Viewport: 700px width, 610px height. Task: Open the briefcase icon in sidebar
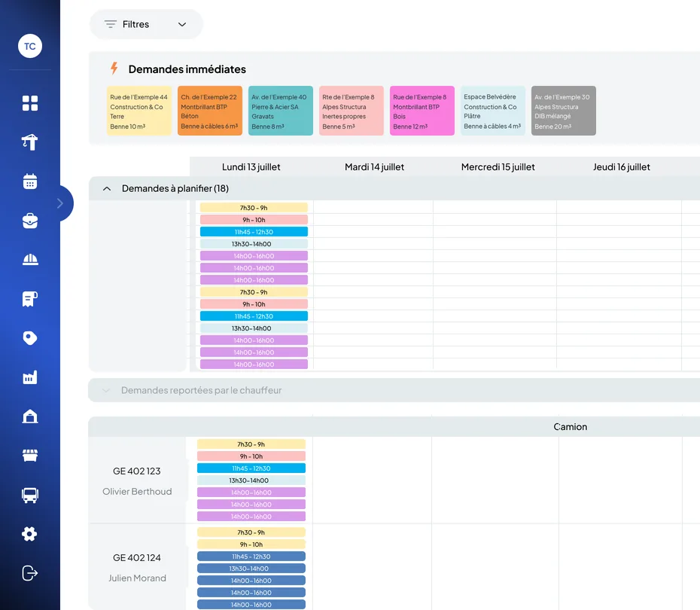pyautogui.click(x=30, y=221)
